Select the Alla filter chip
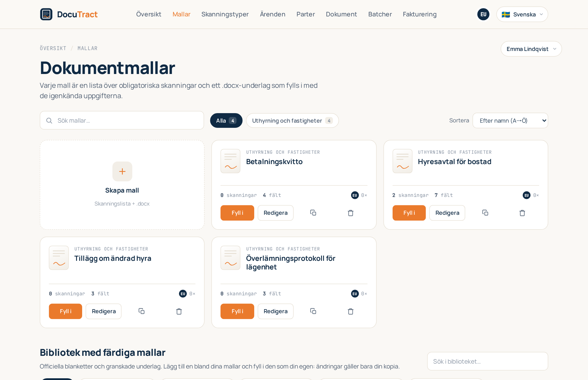Image resolution: width=588 pixels, height=380 pixels. (226, 121)
